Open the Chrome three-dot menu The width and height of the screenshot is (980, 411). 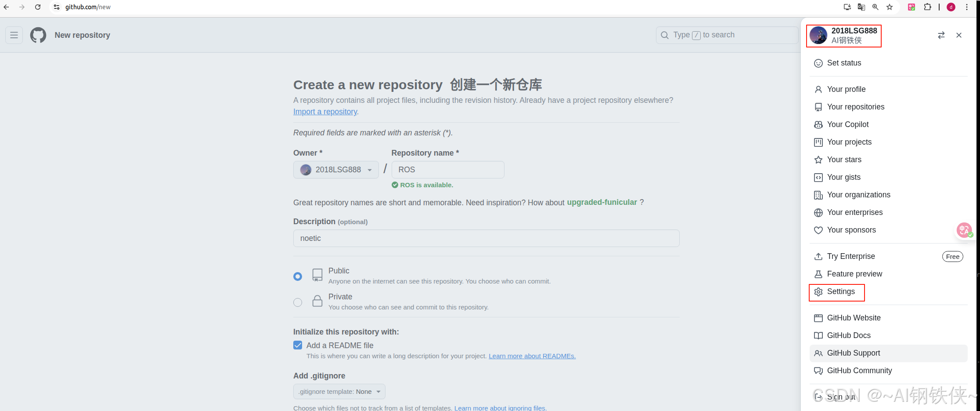coord(967,7)
